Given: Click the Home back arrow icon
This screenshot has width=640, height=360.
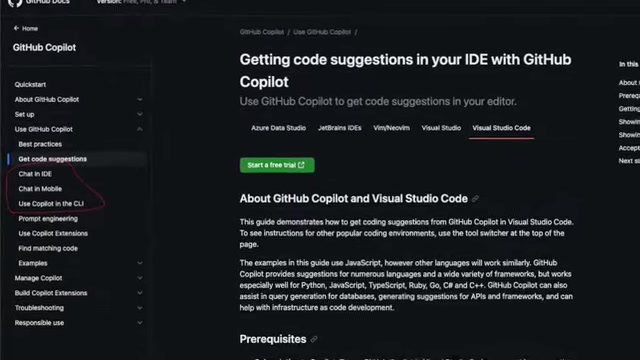Looking at the screenshot, I should [16, 28].
